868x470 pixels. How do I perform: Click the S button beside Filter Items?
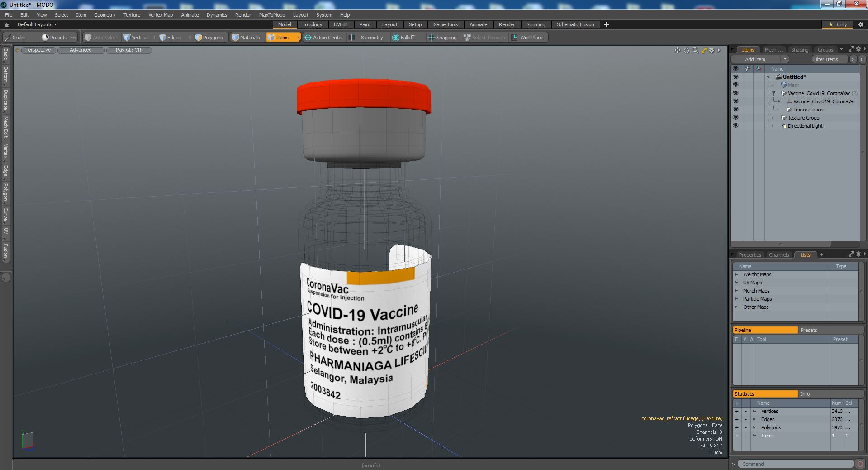[853, 59]
